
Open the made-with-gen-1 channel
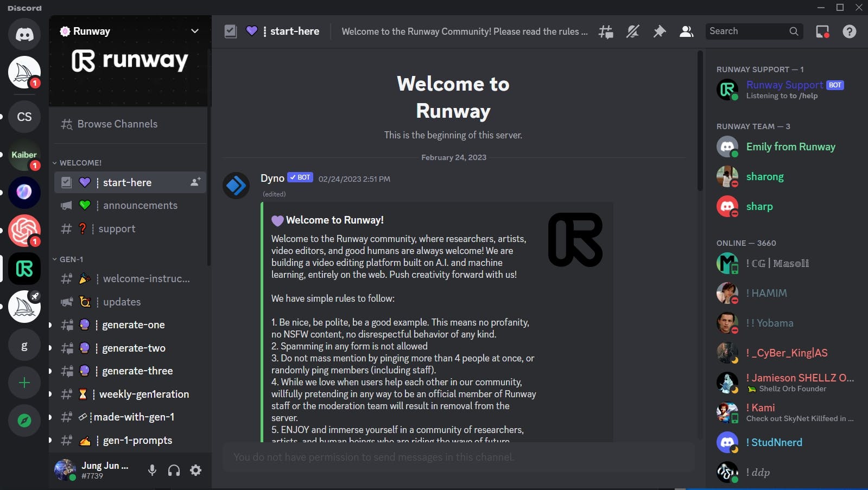(130, 417)
